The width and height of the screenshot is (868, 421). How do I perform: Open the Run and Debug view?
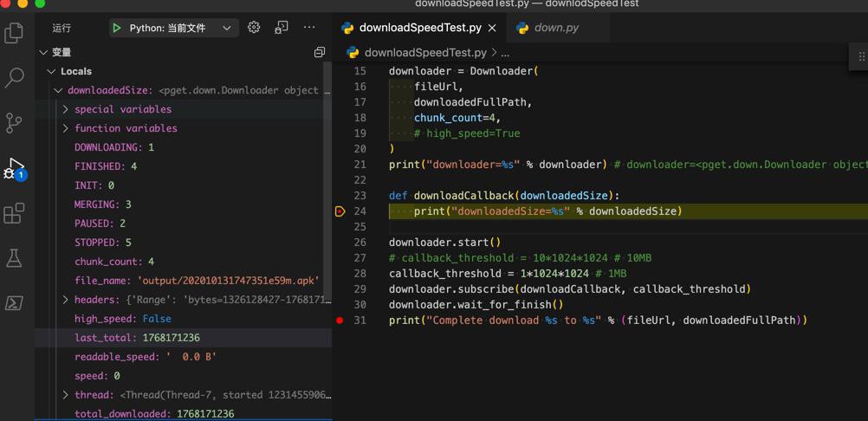[14, 168]
